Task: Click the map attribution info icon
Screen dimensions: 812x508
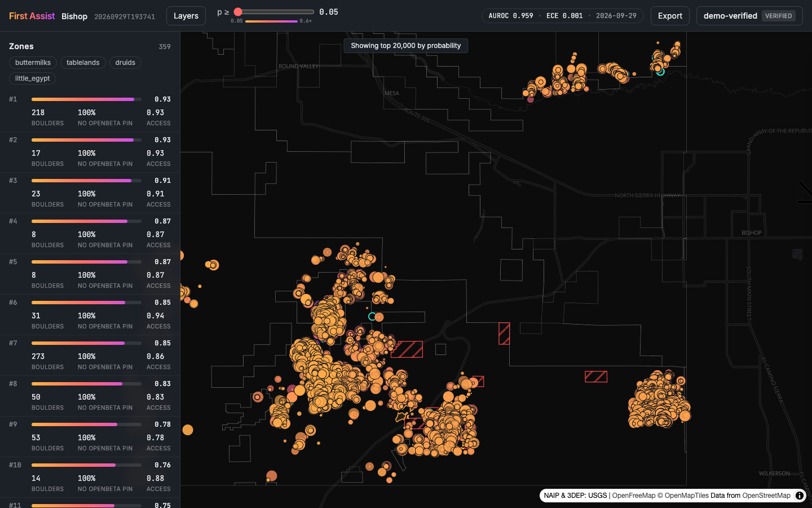Action: pyautogui.click(x=800, y=496)
